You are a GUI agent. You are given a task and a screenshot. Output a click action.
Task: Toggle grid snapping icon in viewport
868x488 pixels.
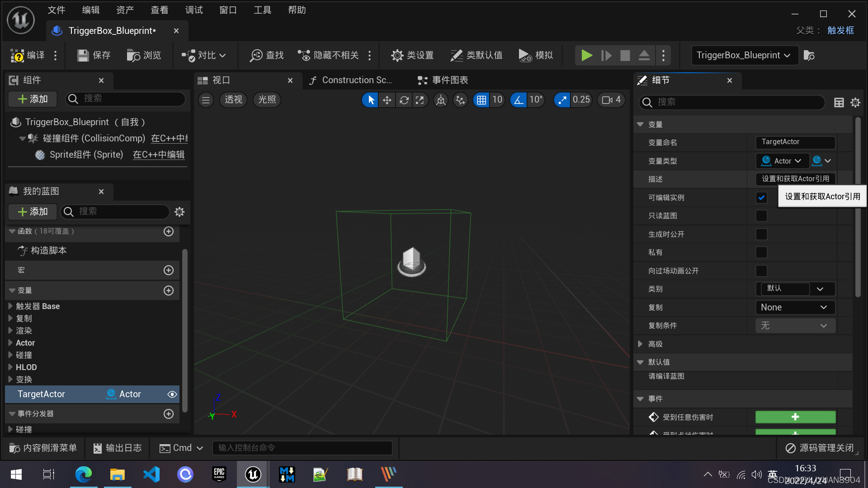tap(481, 100)
